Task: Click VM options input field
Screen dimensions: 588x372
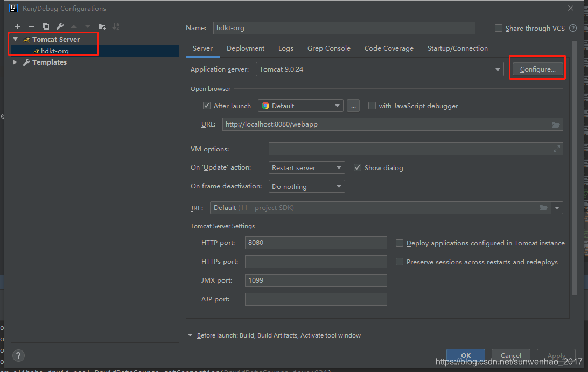Action: click(x=416, y=149)
